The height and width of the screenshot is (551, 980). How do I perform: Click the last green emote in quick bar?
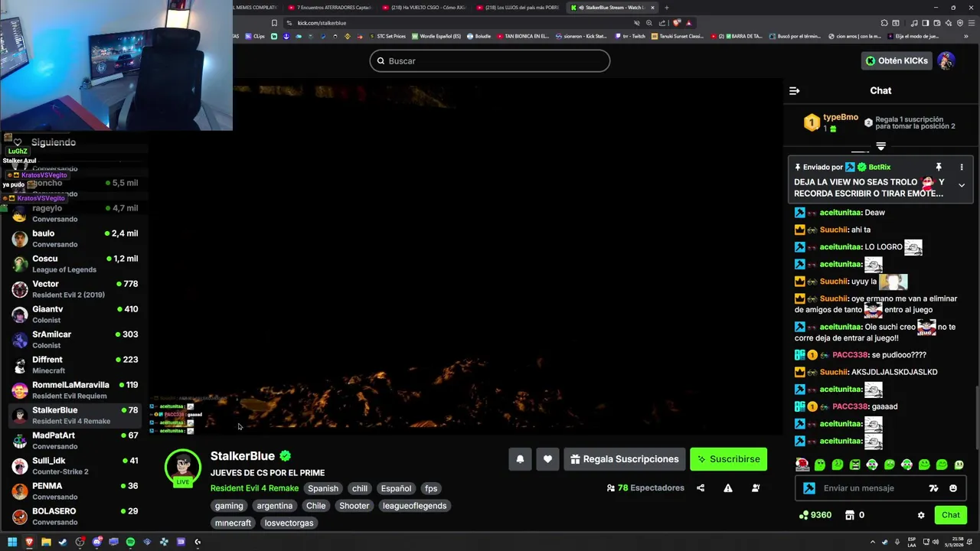tap(959, 465)
